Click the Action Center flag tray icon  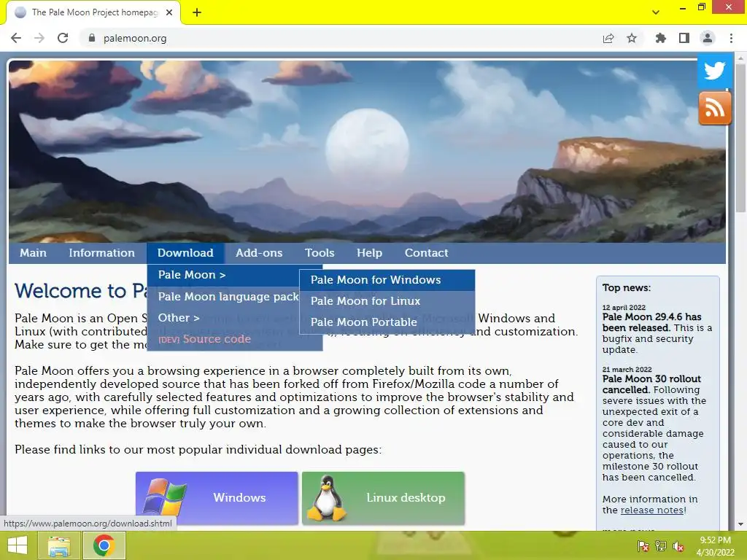[643, 546]
